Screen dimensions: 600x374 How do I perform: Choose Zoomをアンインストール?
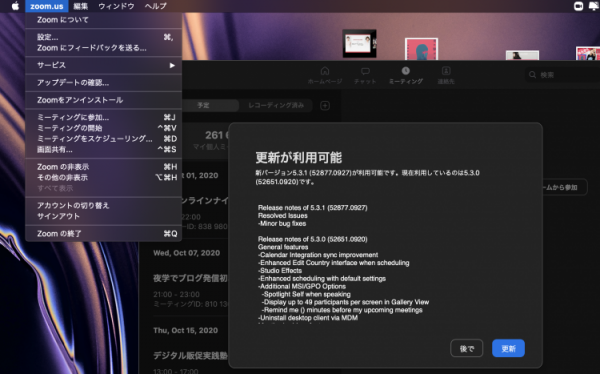coord(103,100)
